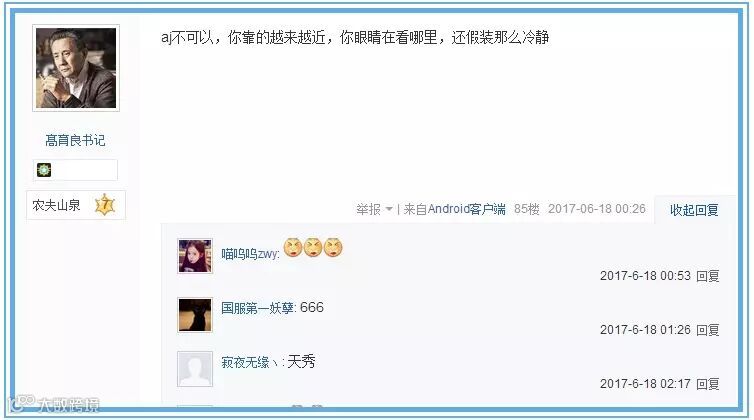
Task: Click the level 7 star badge
Action: [x=105, y=205]
